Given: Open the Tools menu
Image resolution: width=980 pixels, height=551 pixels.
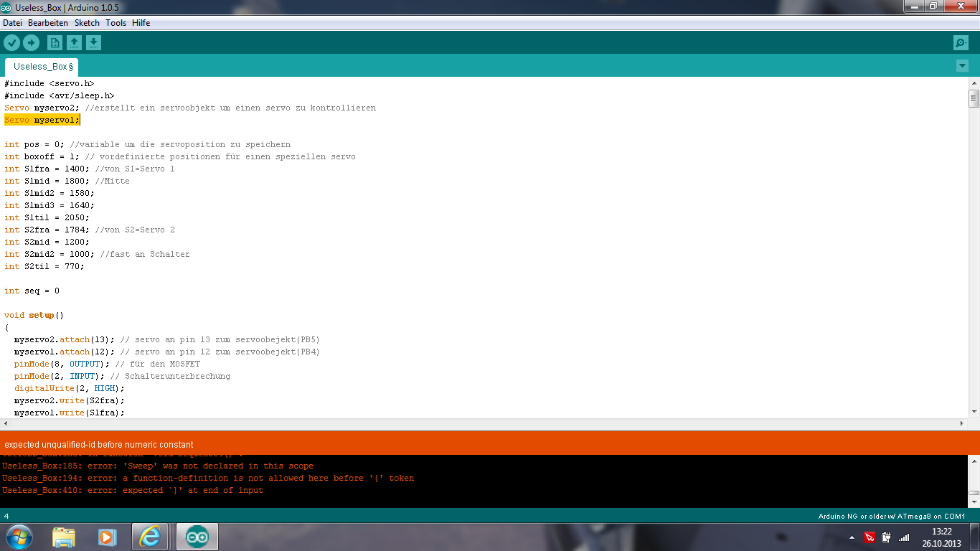Looking at the screenshot, I should 116,23.
